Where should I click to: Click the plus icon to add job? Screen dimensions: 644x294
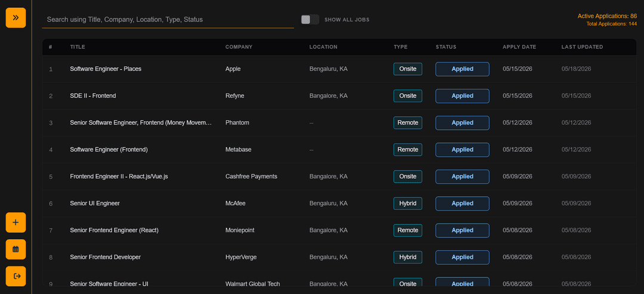click(16, 222)
